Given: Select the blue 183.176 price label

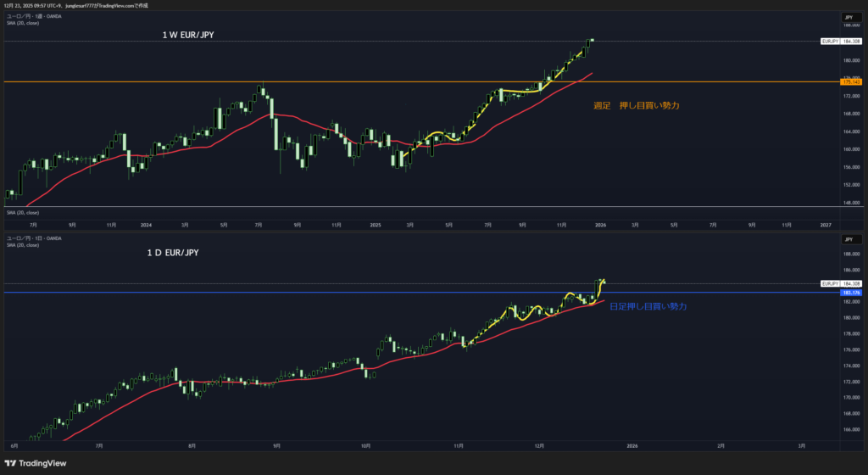Looking at the screenshot, I should pyautogui.click(x=849, y=293).
